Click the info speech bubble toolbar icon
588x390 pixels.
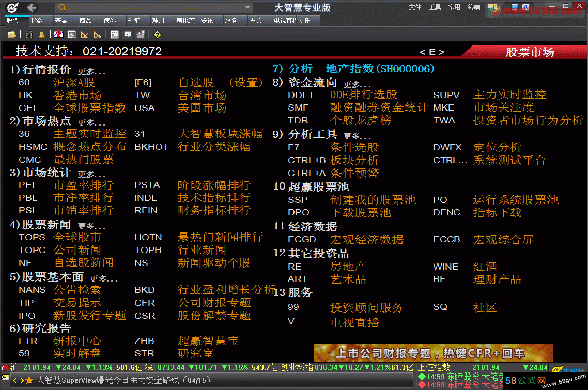(128, 35)
